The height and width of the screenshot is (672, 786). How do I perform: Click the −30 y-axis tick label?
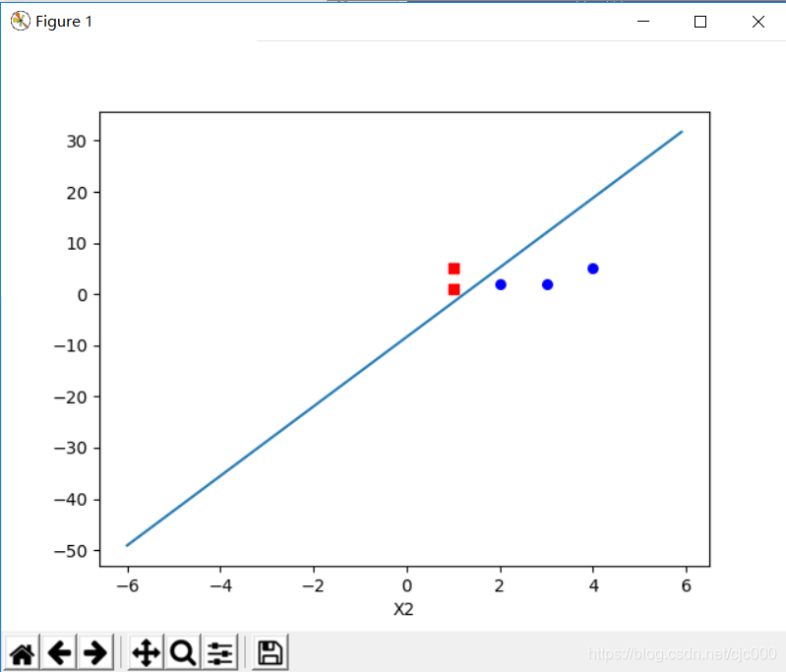70,448
